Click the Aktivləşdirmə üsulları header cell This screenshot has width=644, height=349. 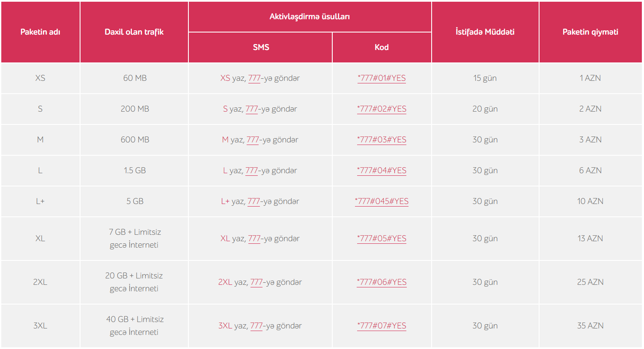click(x=310, y=17)
